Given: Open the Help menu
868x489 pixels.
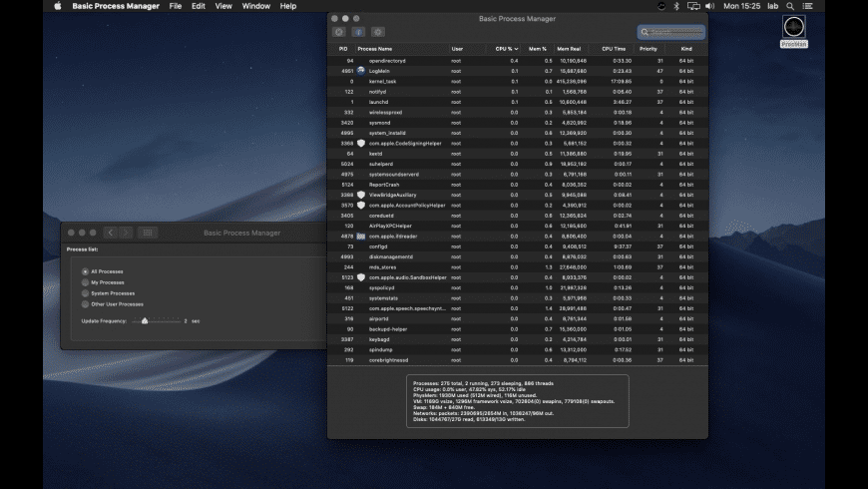Looking at the screenshot, I should click(x=288, y=6).
